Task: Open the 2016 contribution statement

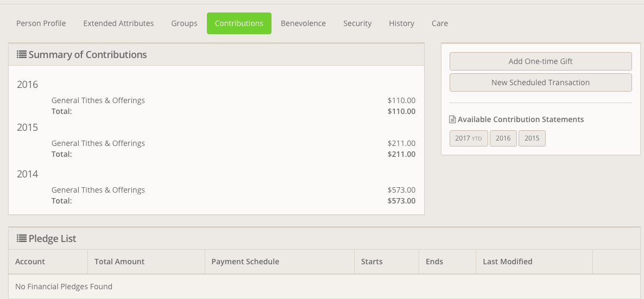Action: click(x=503, y=138)
